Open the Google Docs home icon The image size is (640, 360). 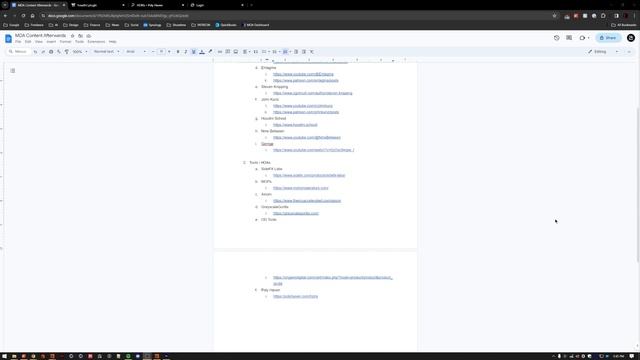click(x=8, y=38)
